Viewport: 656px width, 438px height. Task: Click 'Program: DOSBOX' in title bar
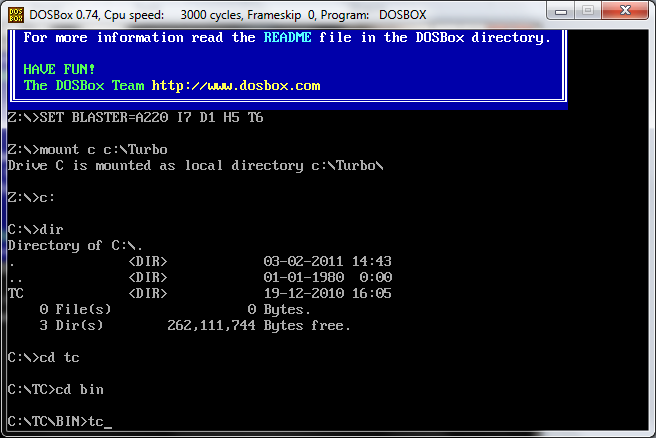coord(373,15)
